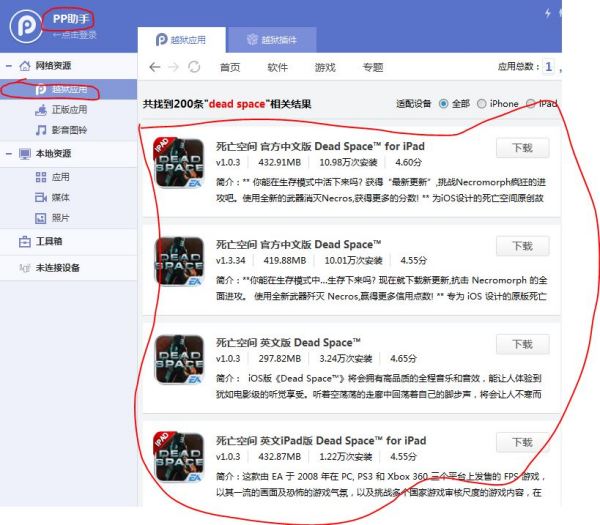
Task: Open Dead Space icon of v1.3.34 entry
Action: coord(179,261)
